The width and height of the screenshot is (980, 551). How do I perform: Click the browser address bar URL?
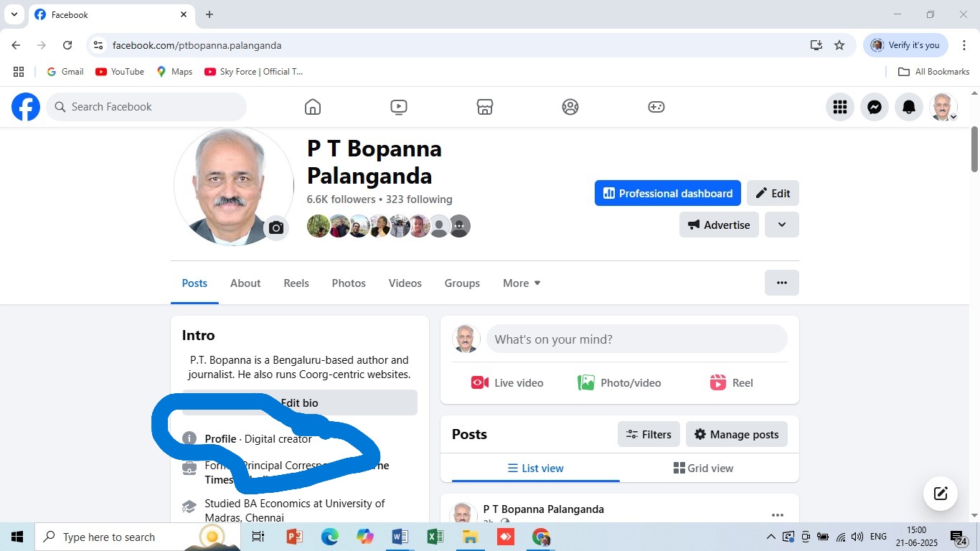197,45
